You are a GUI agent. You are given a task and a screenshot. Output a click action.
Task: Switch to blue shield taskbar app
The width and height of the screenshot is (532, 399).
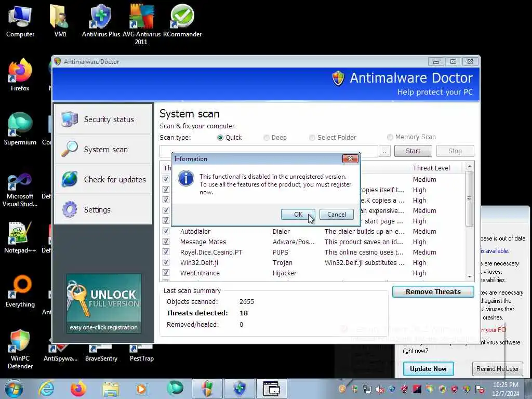click(239, 389)
